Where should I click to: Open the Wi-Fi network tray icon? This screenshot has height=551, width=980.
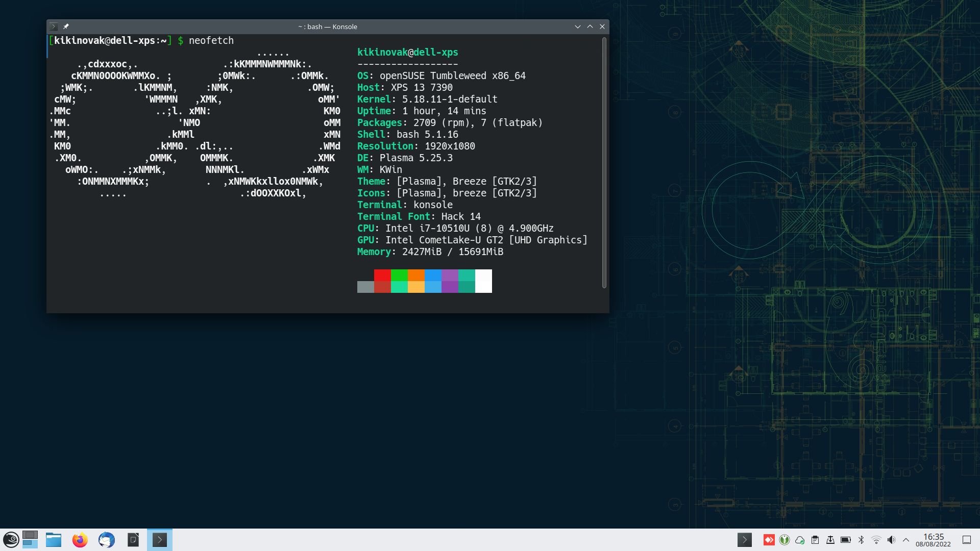(x=876, y=540)
